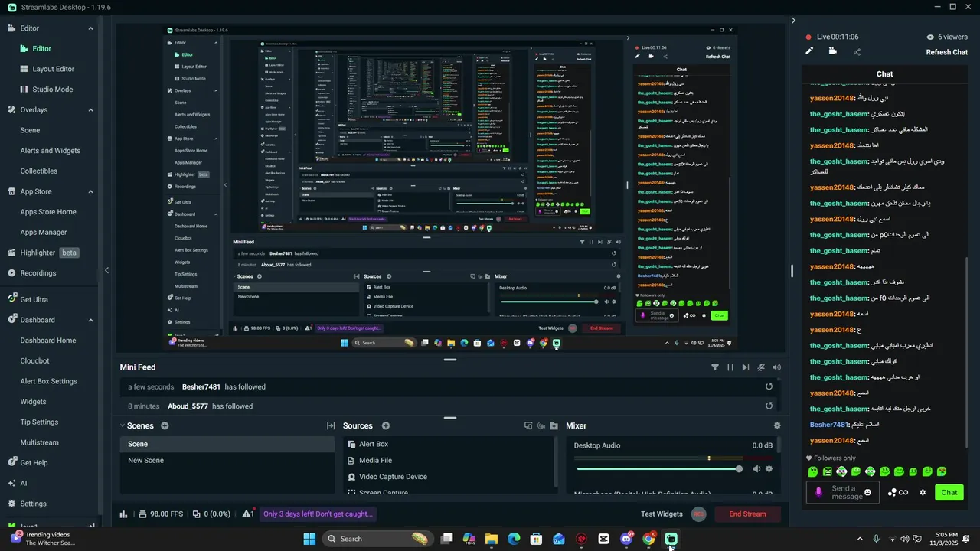980x551 pixels.
Task: Adjust Desktop Audio volume slider
Action: pyautogui.click(x=658, y=469)
